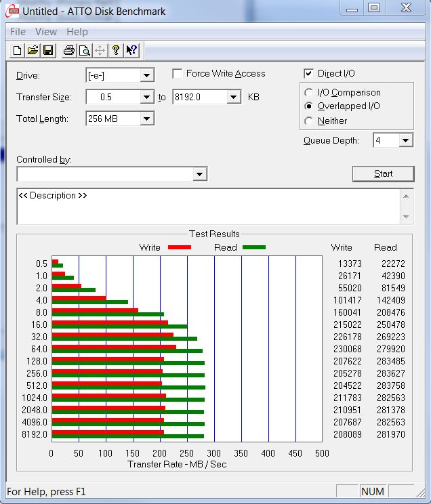Expand the Drive dropdown
Screen dimensions: 431x504
146,76
